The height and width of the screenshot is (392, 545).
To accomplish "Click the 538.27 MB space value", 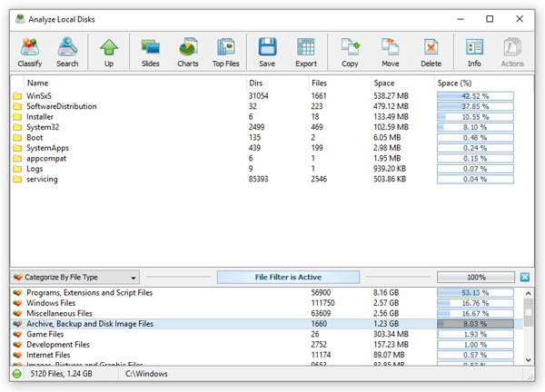I will (391, 96).
